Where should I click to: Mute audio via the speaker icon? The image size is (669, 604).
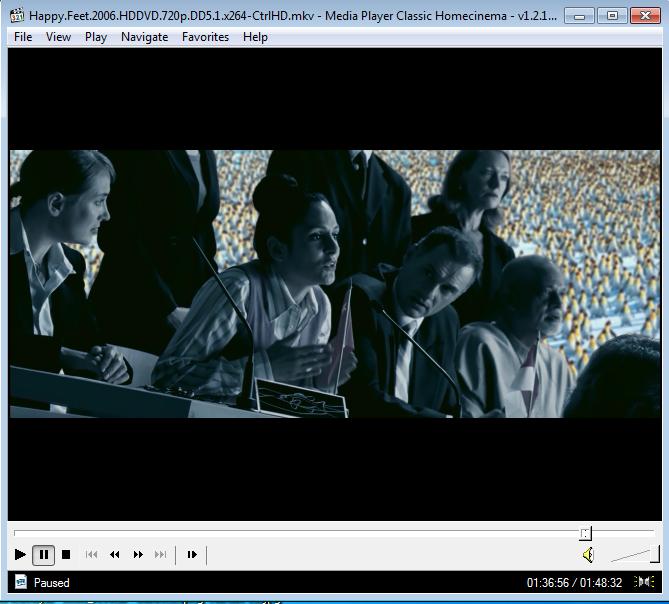point(588,555)
